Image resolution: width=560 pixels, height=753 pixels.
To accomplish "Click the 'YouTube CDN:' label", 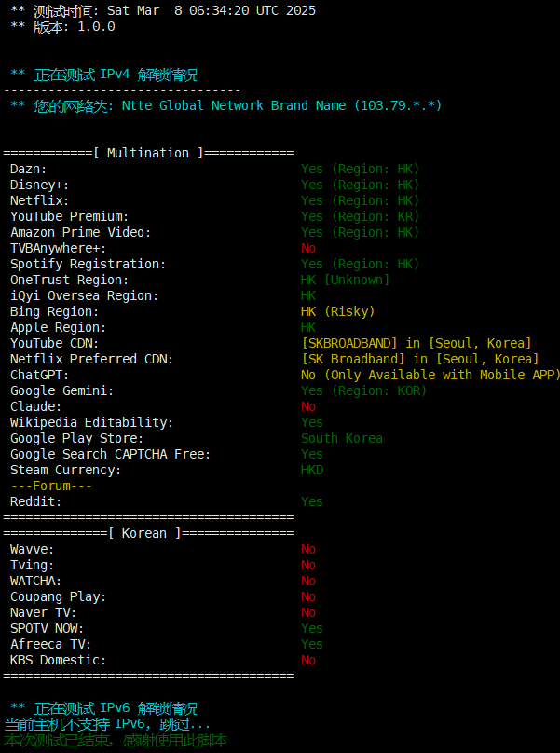I will [x=54, y=343].
